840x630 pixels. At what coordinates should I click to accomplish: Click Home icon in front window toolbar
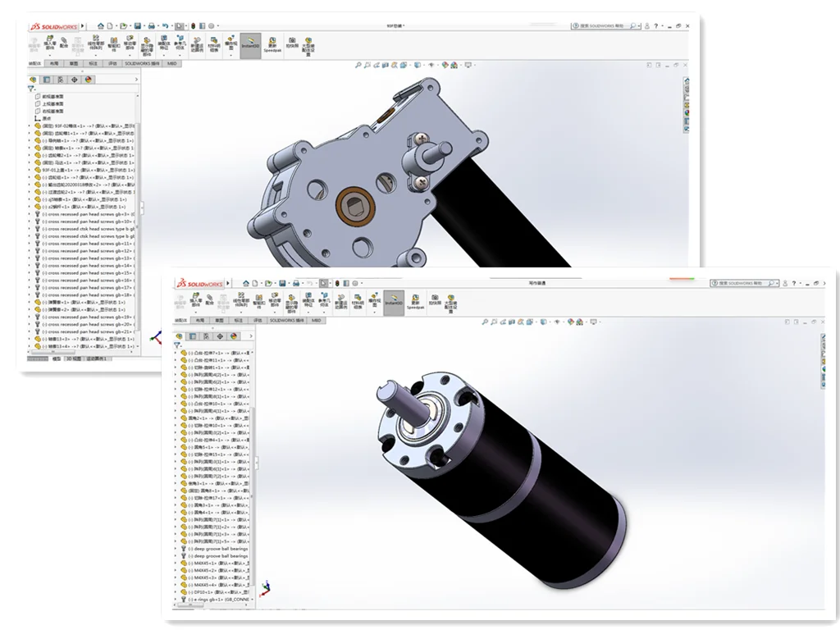246,283
